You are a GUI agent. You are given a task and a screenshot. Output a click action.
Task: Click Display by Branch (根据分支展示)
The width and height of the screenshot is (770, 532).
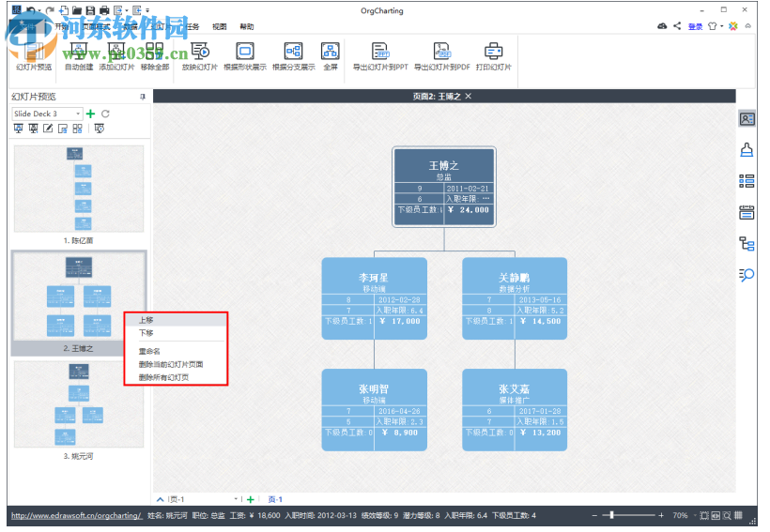click(x=294, y=57)
